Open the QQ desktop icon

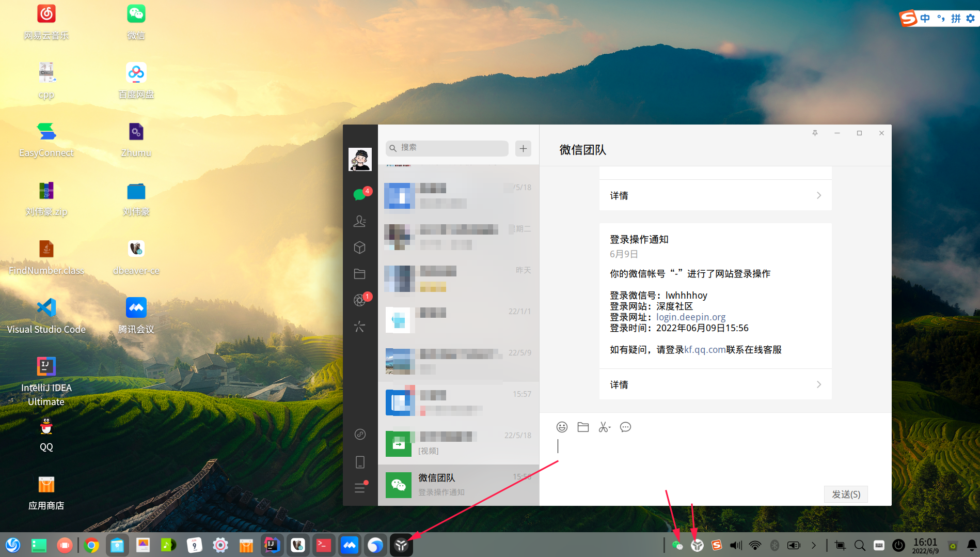pyautogui.click(x=46, y=435)
